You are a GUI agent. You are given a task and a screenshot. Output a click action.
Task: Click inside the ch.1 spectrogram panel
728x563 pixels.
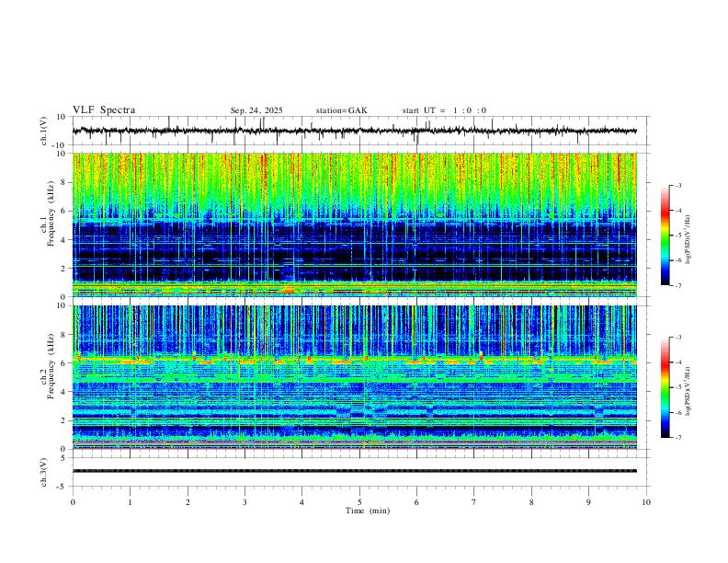coord(359,224)
